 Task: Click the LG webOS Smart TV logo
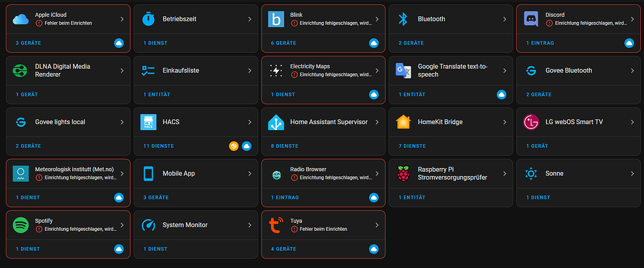pos(531,122)
